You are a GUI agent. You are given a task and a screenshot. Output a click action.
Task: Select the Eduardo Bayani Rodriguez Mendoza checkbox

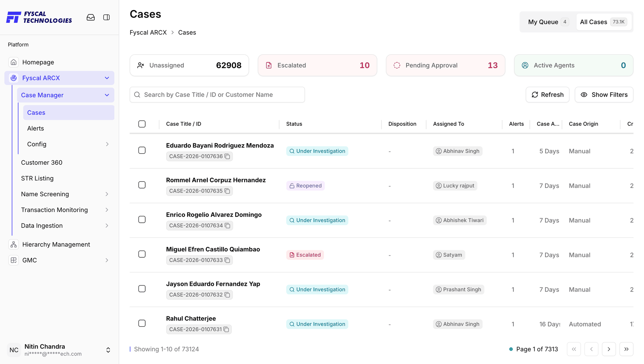(142, 150)
